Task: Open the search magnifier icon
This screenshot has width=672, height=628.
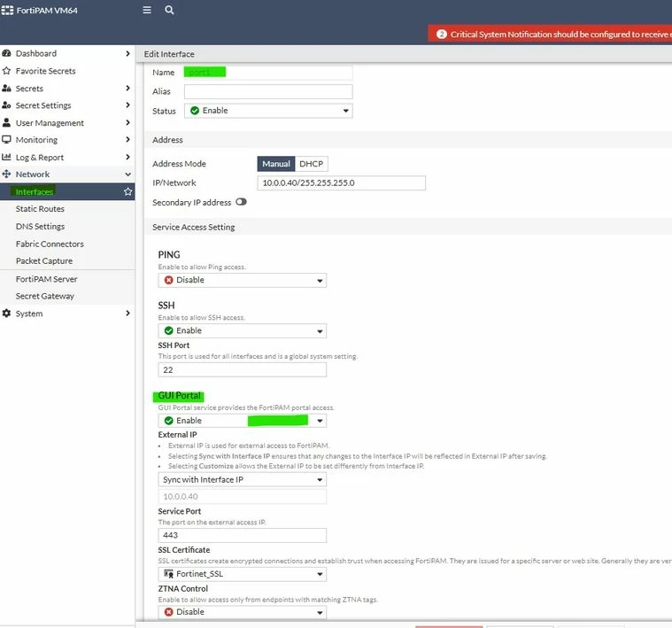Action: tap(169, 10)
